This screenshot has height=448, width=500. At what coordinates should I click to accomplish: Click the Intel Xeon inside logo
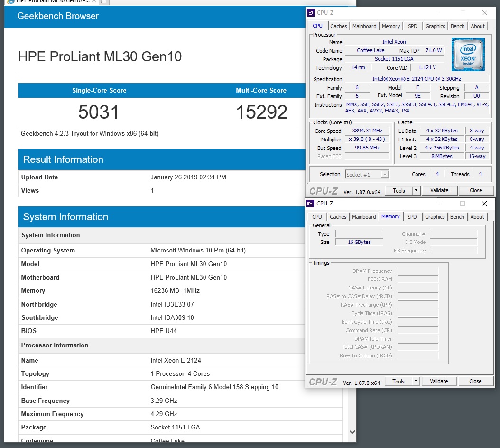pos(468,55)
